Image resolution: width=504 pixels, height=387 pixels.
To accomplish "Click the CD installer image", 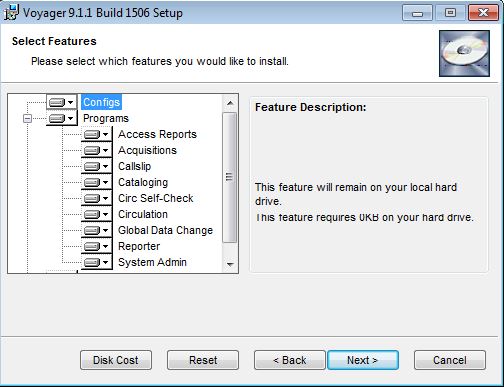I will [x=464, y=53].
